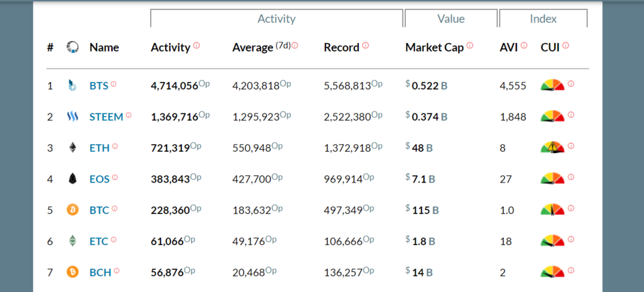644x292 pixels.
Task: Click the market cap value $0.522 B
Action: coord(427,85)
